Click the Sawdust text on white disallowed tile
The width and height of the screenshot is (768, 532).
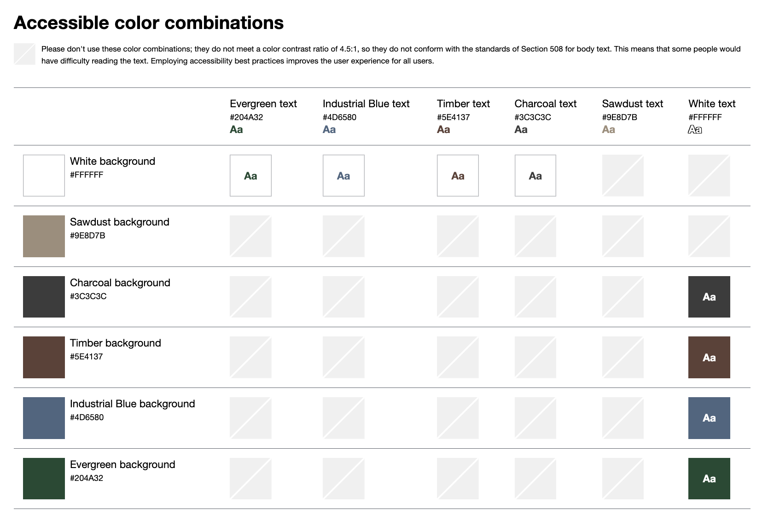[x=623, y=175]
